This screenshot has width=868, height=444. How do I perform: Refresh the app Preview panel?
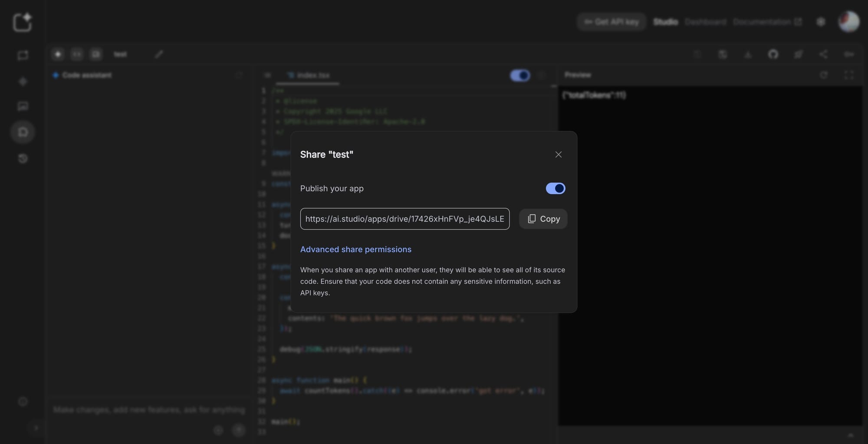(824, 75)
